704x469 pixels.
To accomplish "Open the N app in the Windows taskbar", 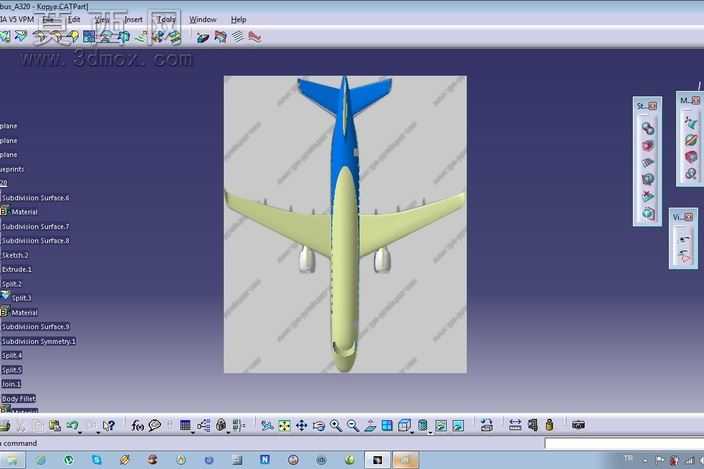I will [265, 459].
